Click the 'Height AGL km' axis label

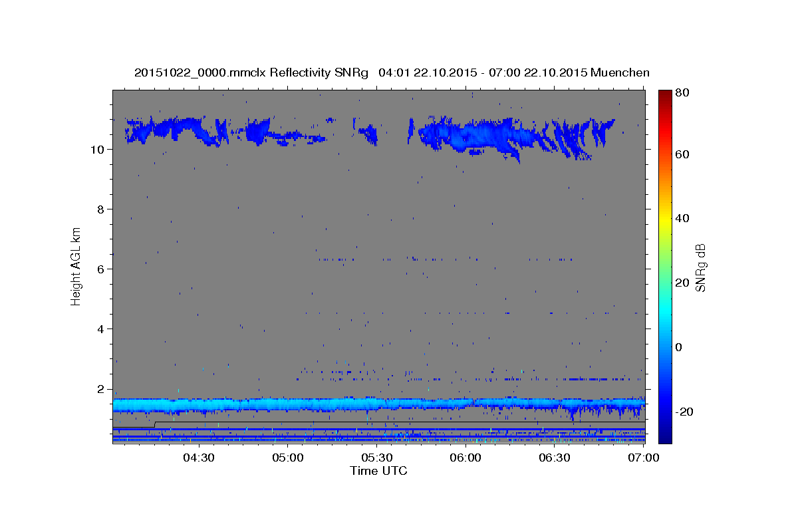[x=76, y=267]
